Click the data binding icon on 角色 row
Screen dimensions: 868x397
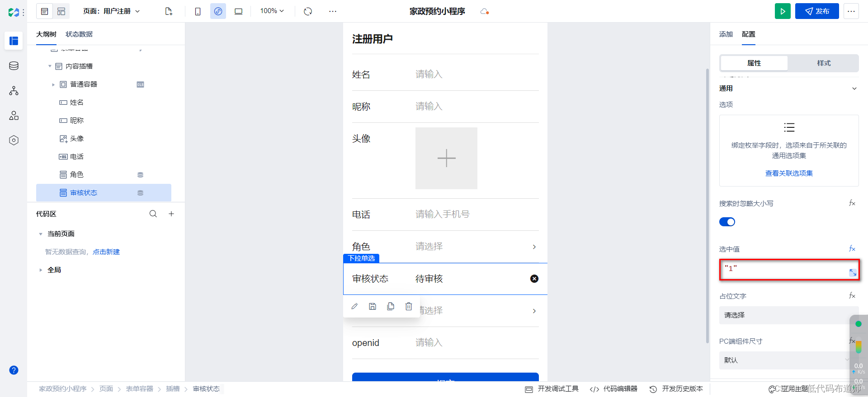[x=141, y=175]
